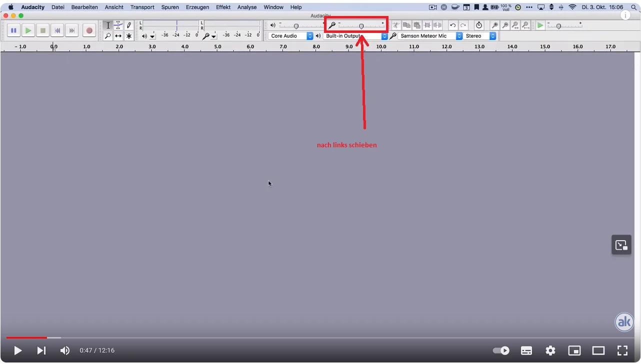Viewport: 641px width, 364px height.
Task: Open the Core Audio host dropdown
Action: pos(291,36)
